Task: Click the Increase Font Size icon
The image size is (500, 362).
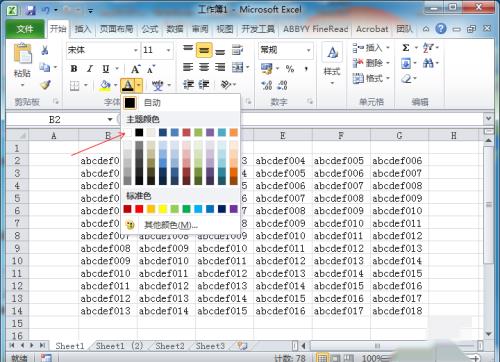Action: [135, 69]
